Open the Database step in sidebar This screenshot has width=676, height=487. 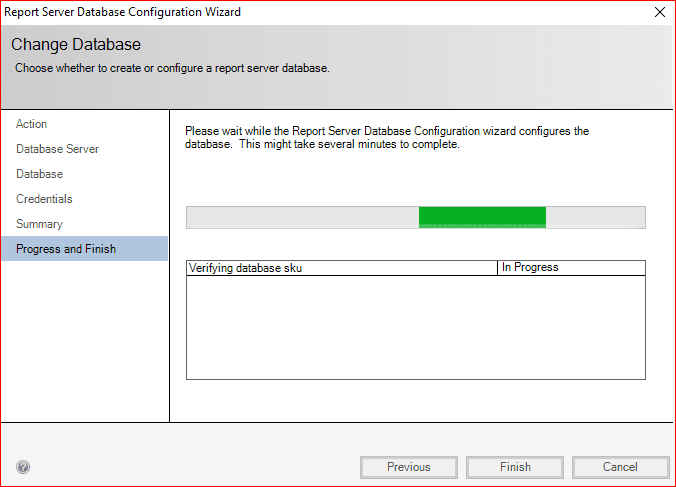[x=39, y=174]
